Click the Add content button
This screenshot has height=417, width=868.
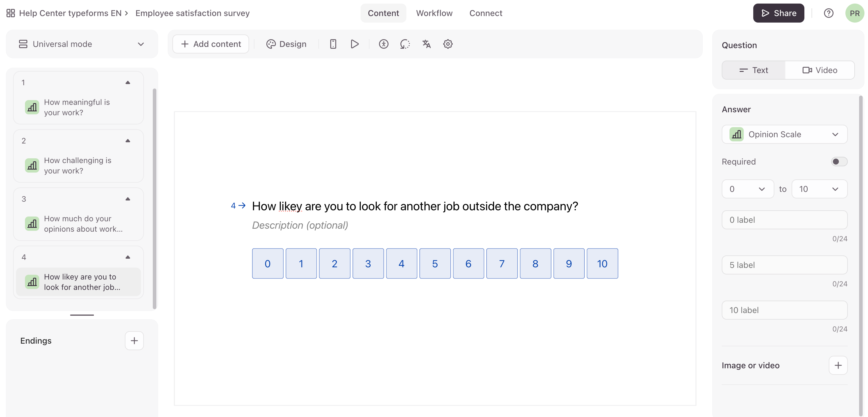coord(211,44)
